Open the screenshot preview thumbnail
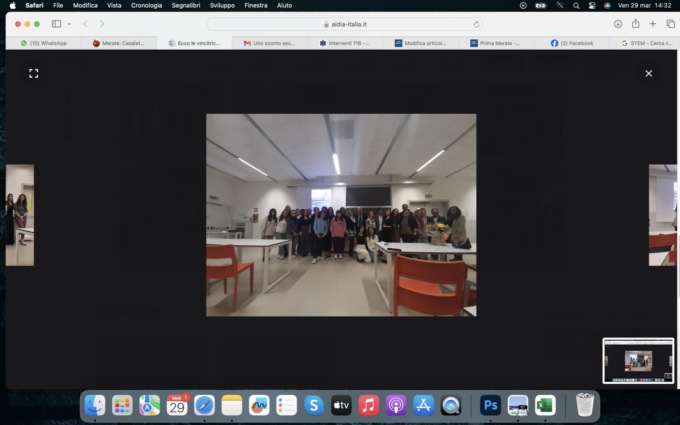This screenshot has width=680, height=425. pos(638,360)
